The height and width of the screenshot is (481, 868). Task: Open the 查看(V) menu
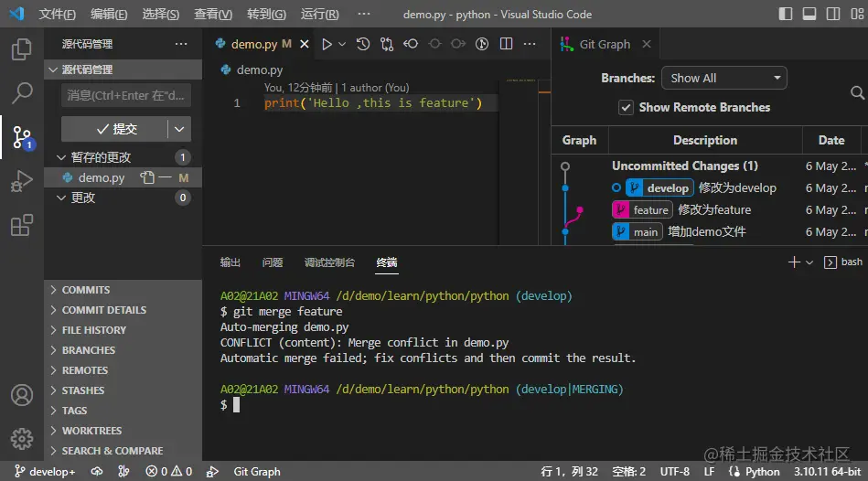[213, 15]
